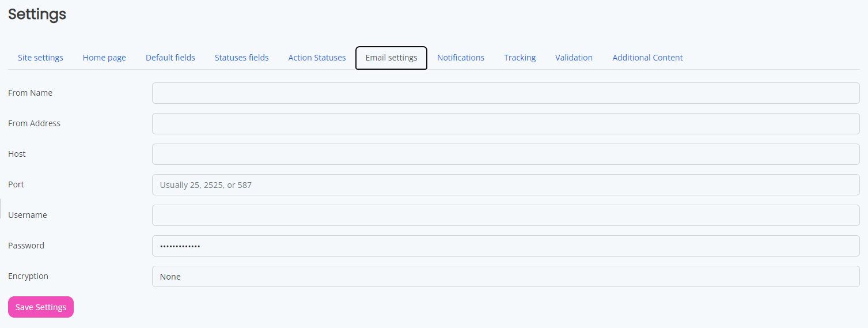Click the Username label text

click(28, 215)
